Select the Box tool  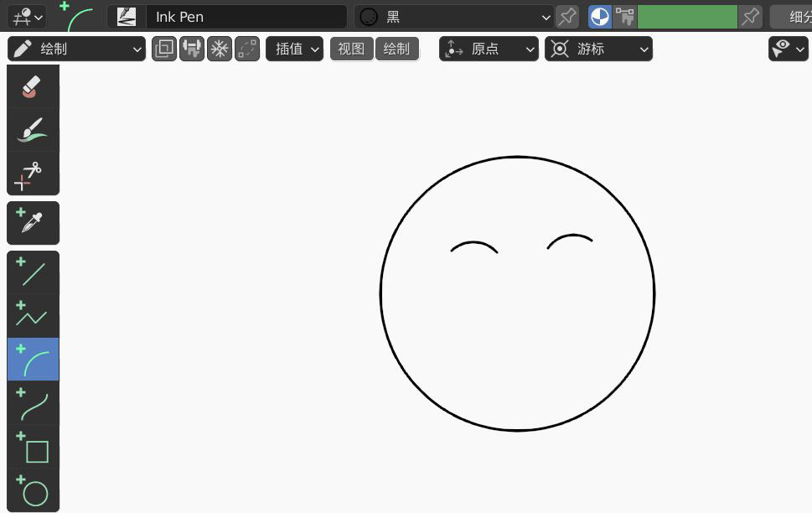(33, 451)
